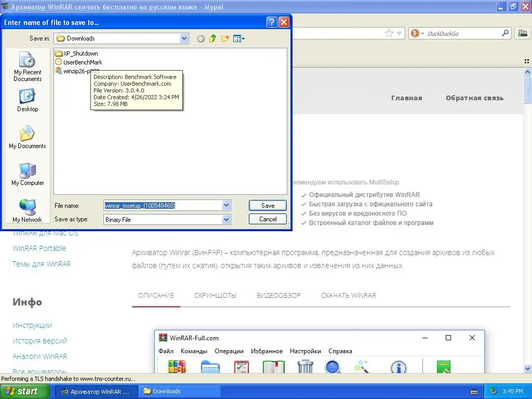The height and width of the screenshot is (399, 532).
Task: Click the dialog help question mark button
Action: [272, 22]
